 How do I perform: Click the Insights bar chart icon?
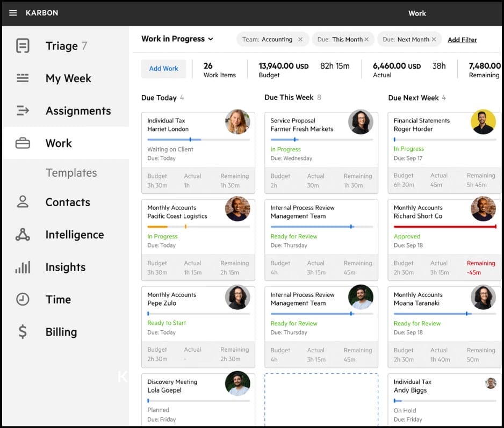pos(23,267)
